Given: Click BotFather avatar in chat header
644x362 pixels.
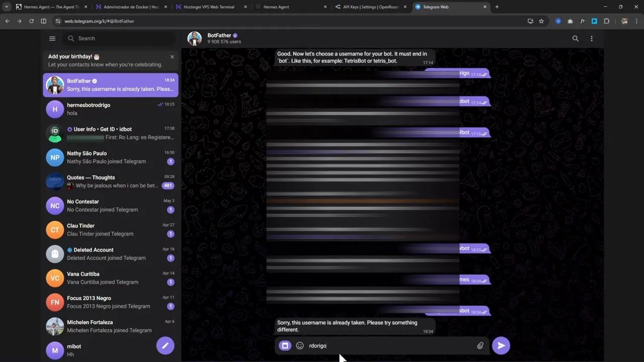Looking at the screenshot, I should [x=195, y=38].
